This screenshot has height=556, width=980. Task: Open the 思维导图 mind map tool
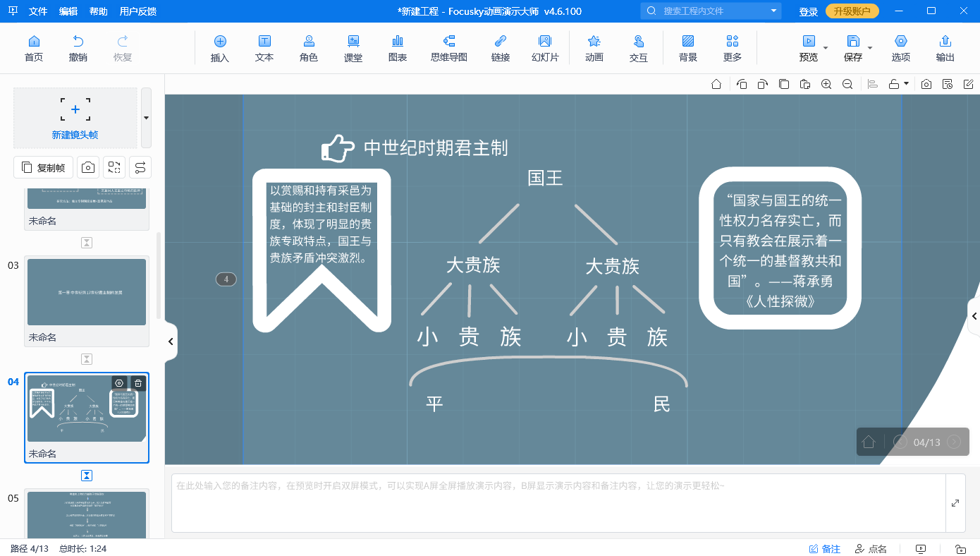tap(449, 48)
